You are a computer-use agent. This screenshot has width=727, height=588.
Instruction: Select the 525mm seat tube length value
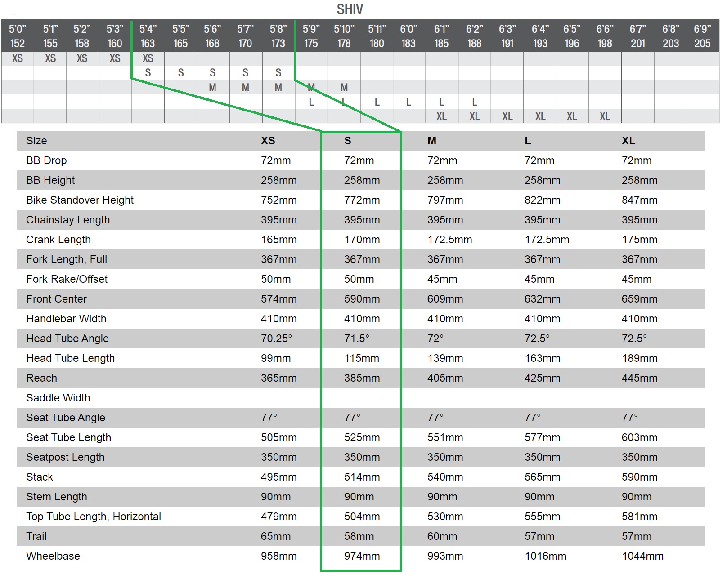coord(362,437)
